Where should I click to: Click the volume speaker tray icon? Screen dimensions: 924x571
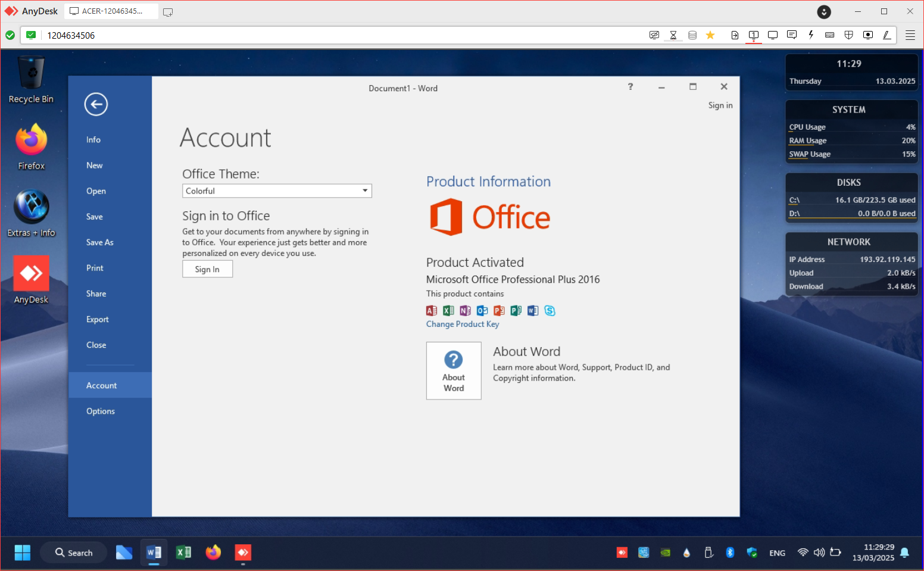coord(819,552)
